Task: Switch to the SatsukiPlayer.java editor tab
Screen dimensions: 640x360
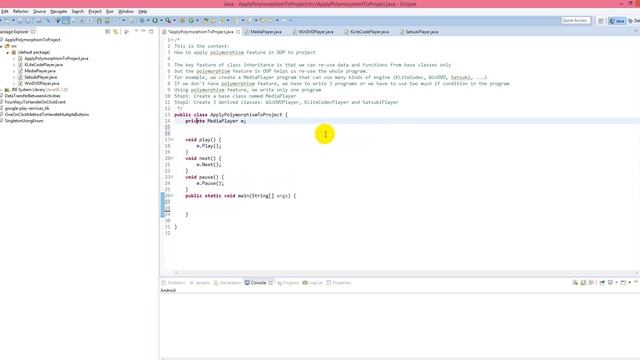Action: coord(422,31)
